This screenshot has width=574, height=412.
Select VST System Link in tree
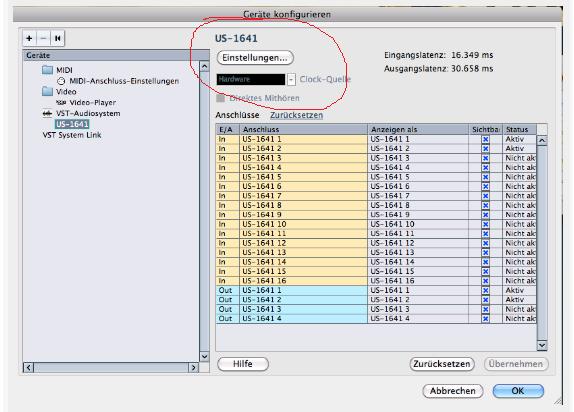pos(72,135)
